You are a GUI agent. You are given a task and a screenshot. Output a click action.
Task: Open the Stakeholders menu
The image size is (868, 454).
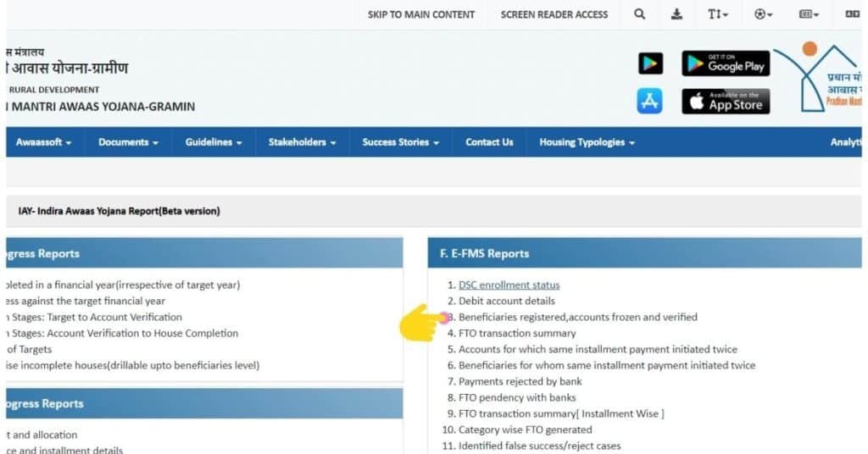coord(303,142)
